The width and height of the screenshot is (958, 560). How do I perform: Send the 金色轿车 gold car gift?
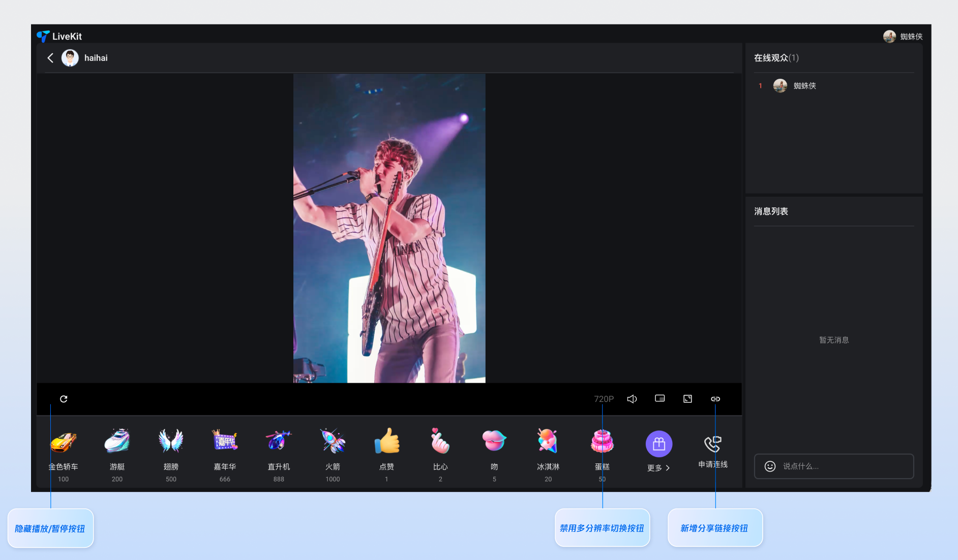tap(64, 442)
